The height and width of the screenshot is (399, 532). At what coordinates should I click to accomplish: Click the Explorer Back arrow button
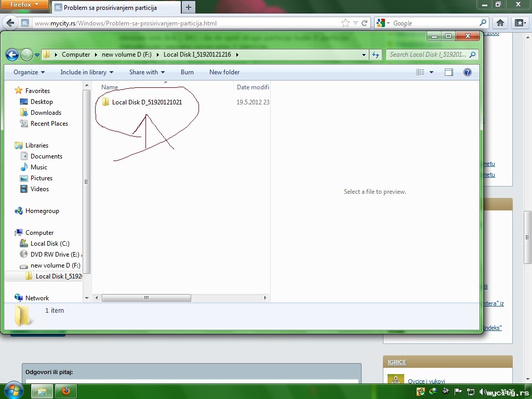tap(12, 55)
